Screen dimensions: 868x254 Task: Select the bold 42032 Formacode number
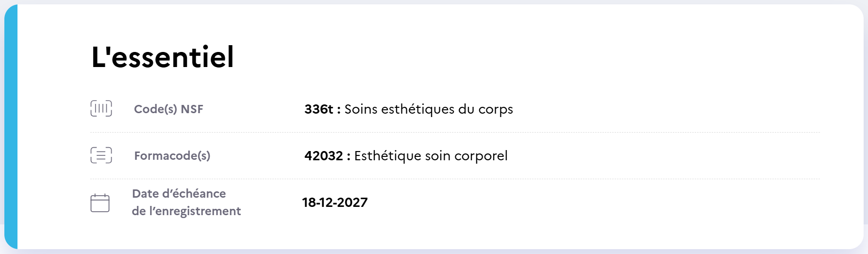pyautogui.click(x=323, y=156)
